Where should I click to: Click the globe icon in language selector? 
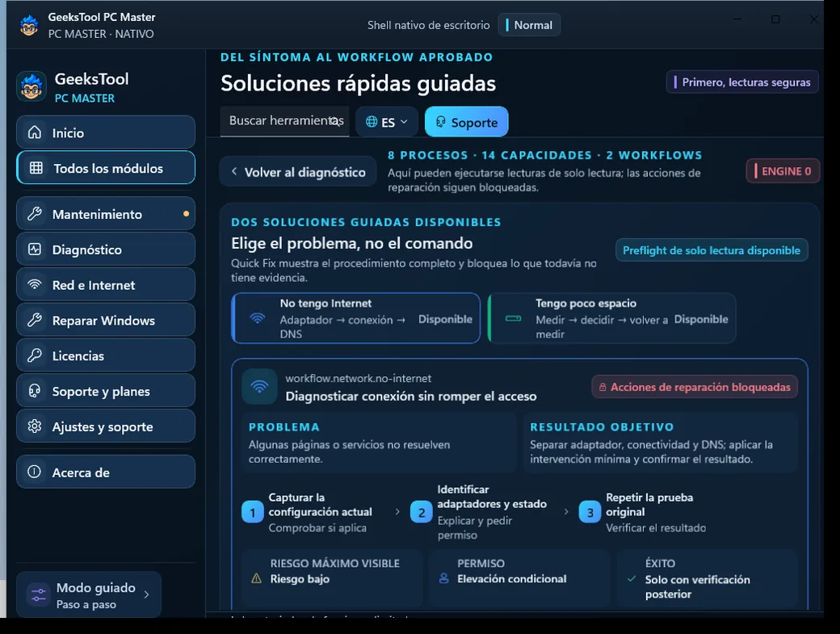tap(372, 122)
